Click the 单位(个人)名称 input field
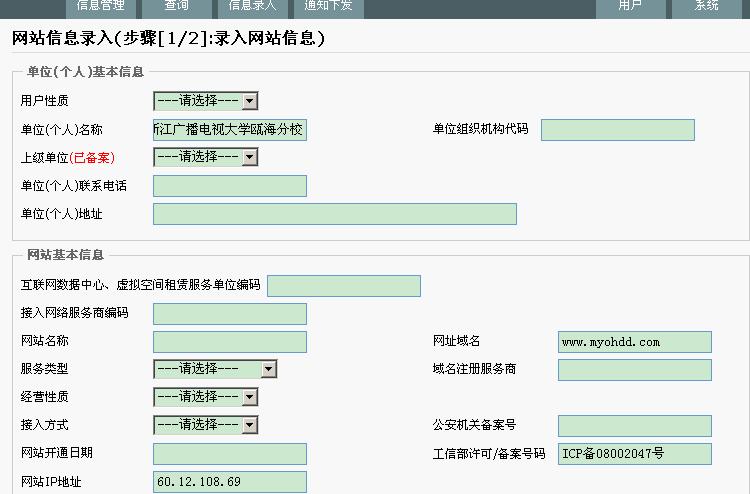 tap(230, 130)
